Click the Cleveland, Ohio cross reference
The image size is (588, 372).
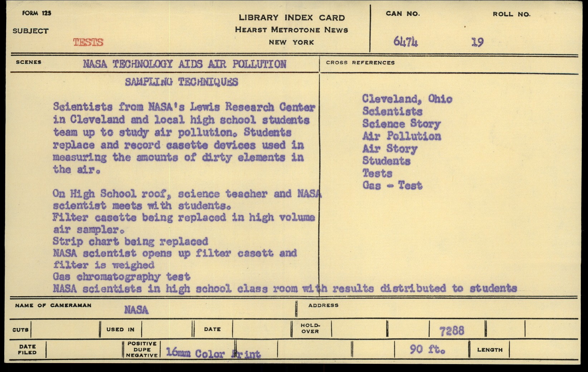pos(407,99)
